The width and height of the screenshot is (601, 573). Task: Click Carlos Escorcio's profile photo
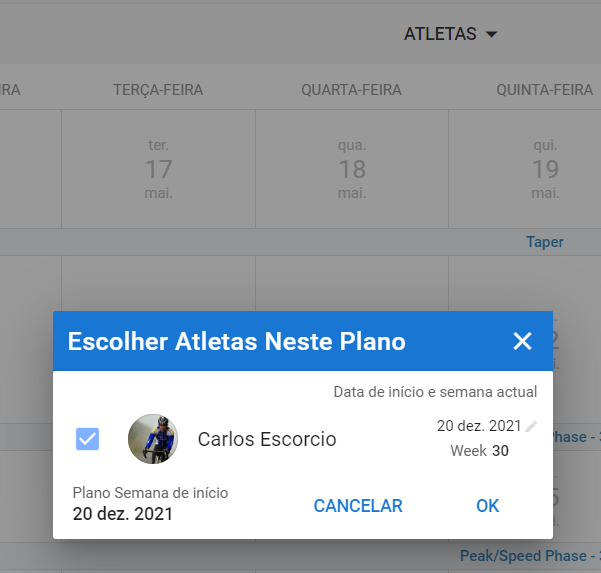pos(153,439)
